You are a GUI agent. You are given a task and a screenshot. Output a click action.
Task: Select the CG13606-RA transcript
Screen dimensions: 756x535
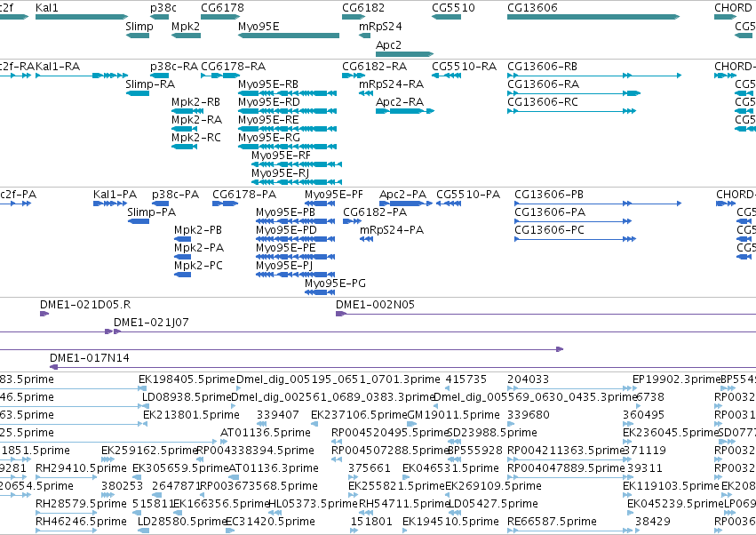pos(574,93)
